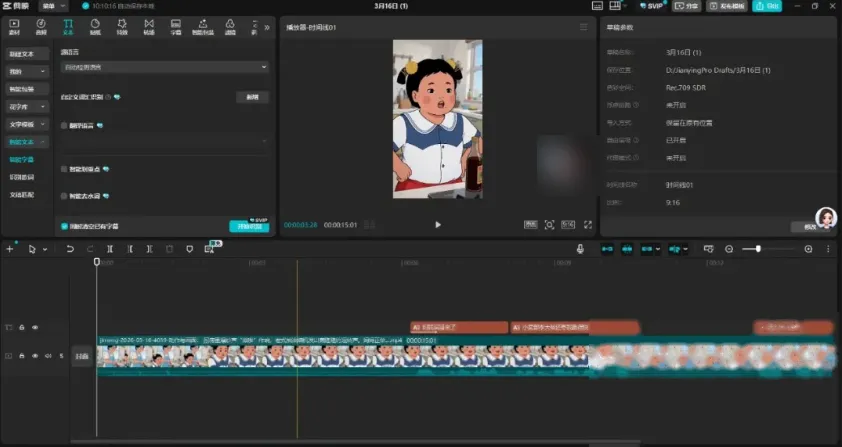Open the disabled translation language dropdown

pos(165,141)
